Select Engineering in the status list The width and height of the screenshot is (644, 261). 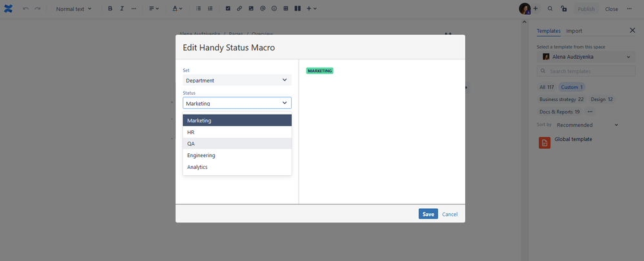[x=237, y=155]
